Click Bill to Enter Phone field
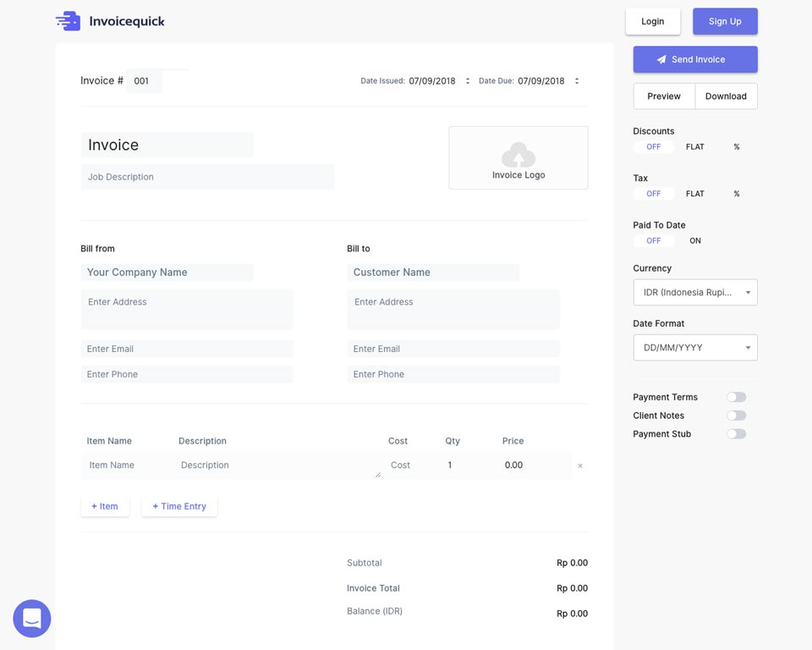 [453, 374]
